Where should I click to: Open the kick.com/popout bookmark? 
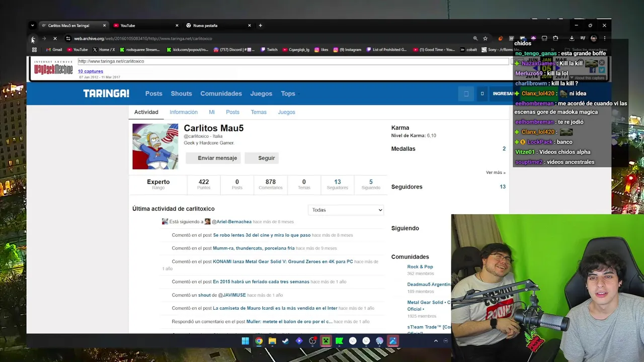tap(187, 50)
